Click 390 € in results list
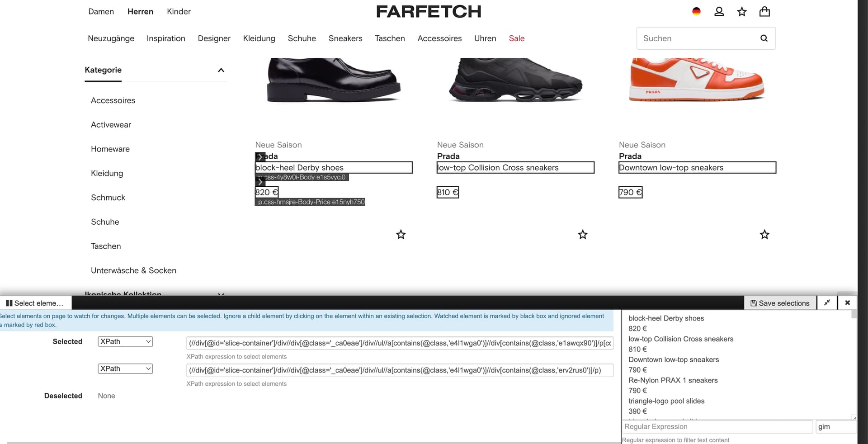The width and height of the screenshot is (868, 444). coord(637,411)
